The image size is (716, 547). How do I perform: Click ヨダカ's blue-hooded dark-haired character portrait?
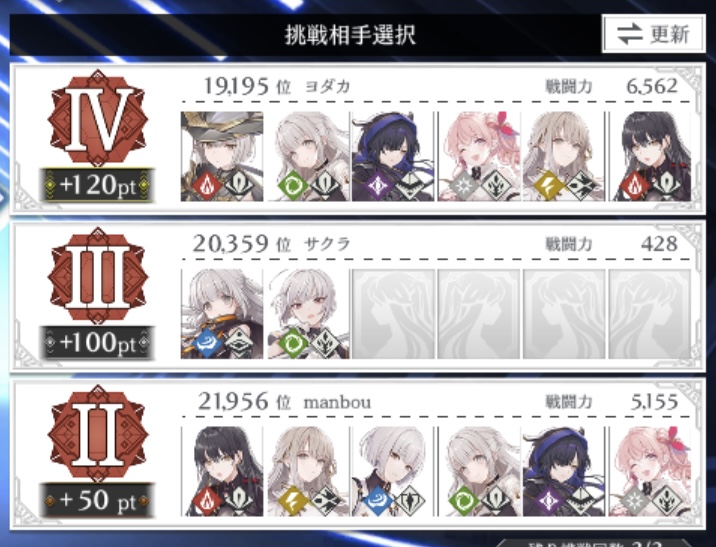point(392,157)
